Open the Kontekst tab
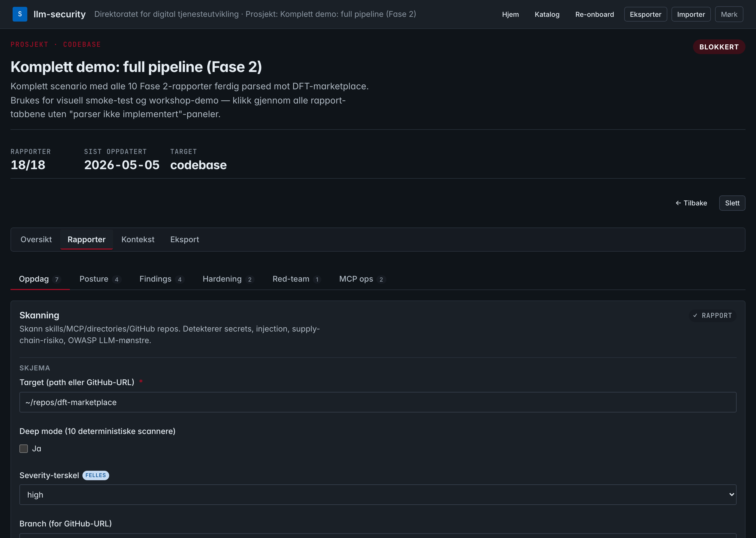The width and height of the screenshot is (756, 538). pyautogui.click(x=138, y=240)
